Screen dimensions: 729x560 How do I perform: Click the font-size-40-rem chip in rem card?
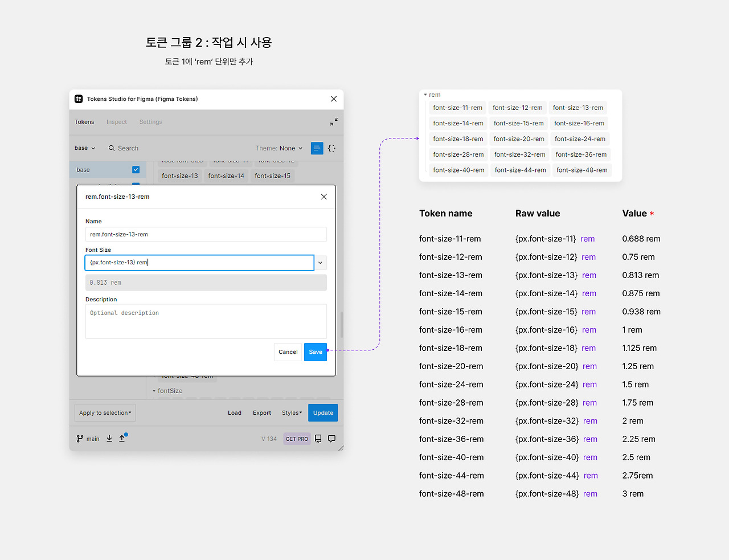(458, 170)
